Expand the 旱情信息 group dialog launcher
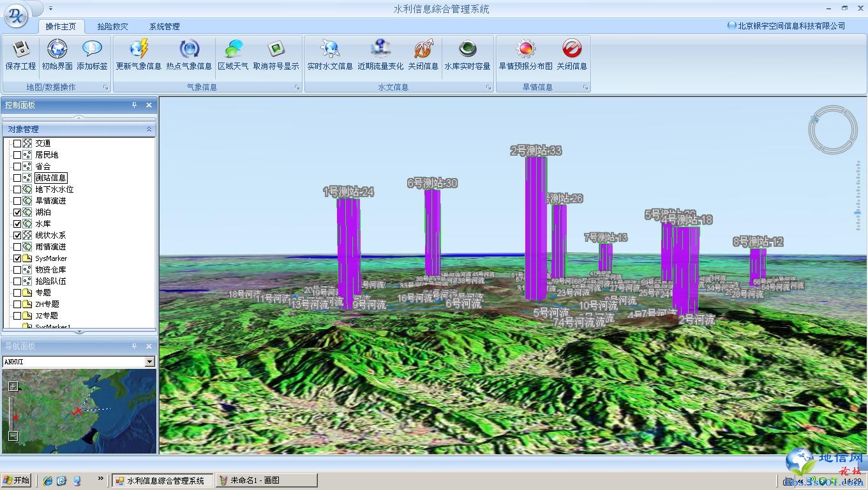 [585, 87]
